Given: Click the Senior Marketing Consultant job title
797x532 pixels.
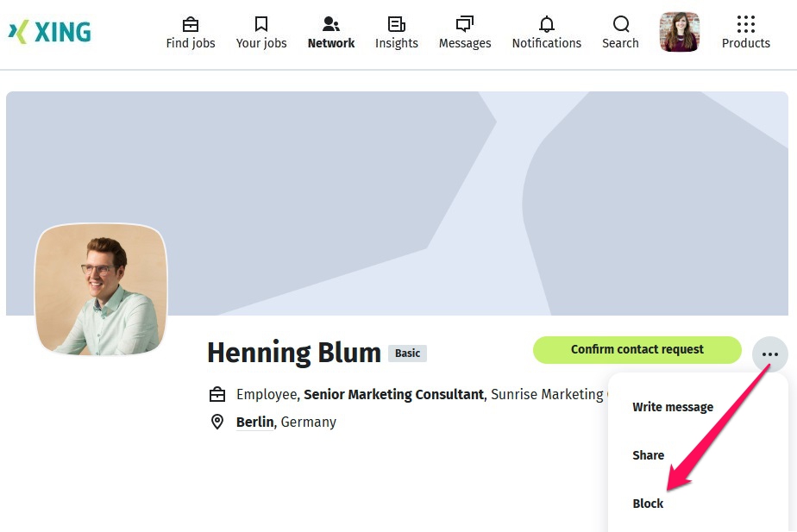Looking at the screenshot, I should 393,395.
